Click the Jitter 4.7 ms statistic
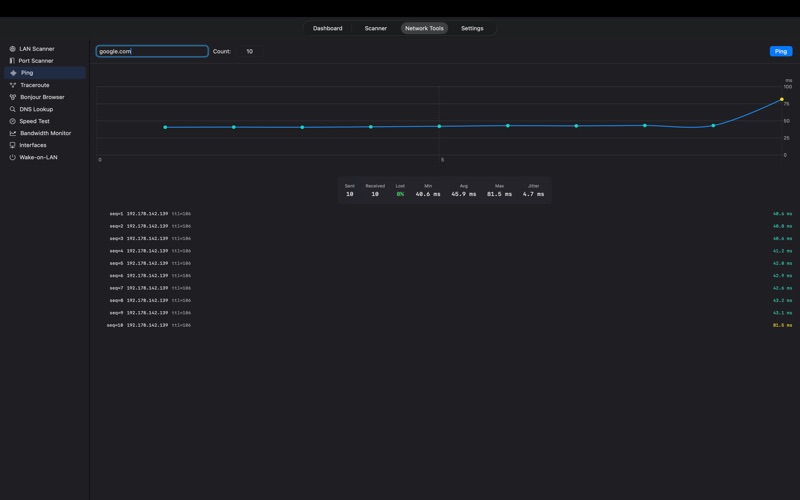The height and width of the screenshot is (500, 800). pos(533,194)
